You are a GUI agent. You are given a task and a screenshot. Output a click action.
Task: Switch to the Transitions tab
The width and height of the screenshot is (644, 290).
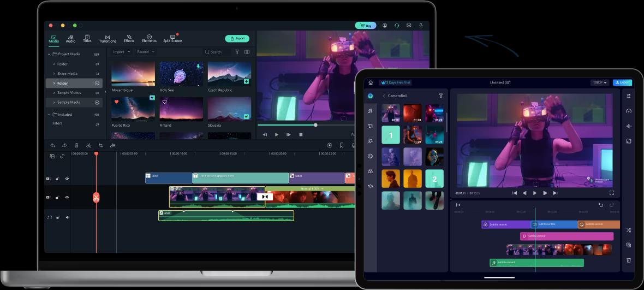pyautogui.click(x=107, y=39)
